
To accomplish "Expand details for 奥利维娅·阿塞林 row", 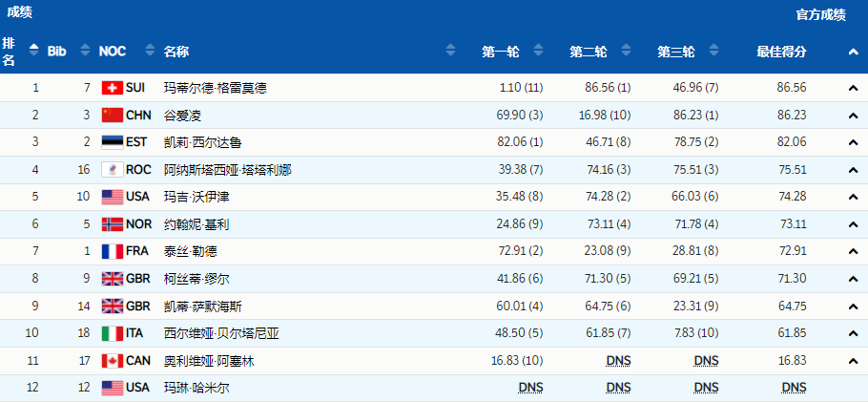I will point(853,362).
